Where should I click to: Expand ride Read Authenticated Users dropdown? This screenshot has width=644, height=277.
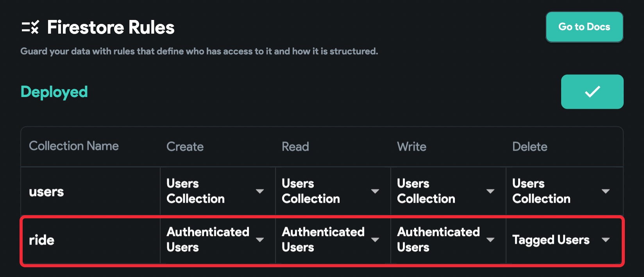[333, 239]
